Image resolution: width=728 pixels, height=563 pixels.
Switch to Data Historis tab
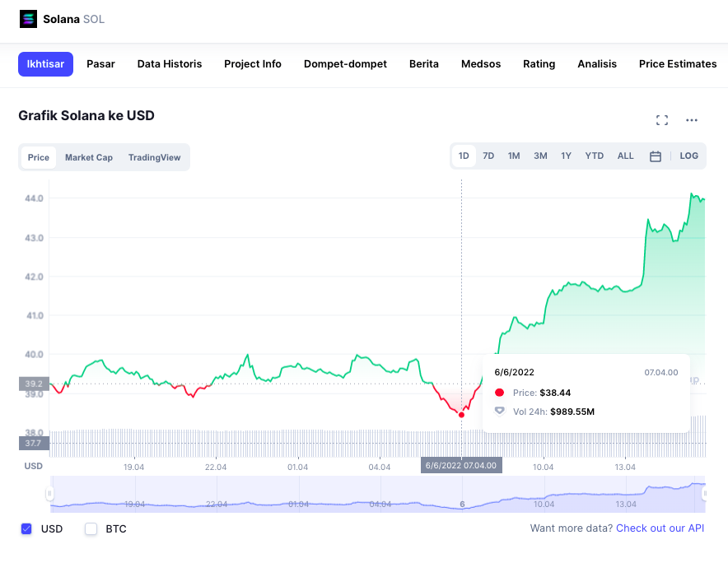[x=170, y=64]
